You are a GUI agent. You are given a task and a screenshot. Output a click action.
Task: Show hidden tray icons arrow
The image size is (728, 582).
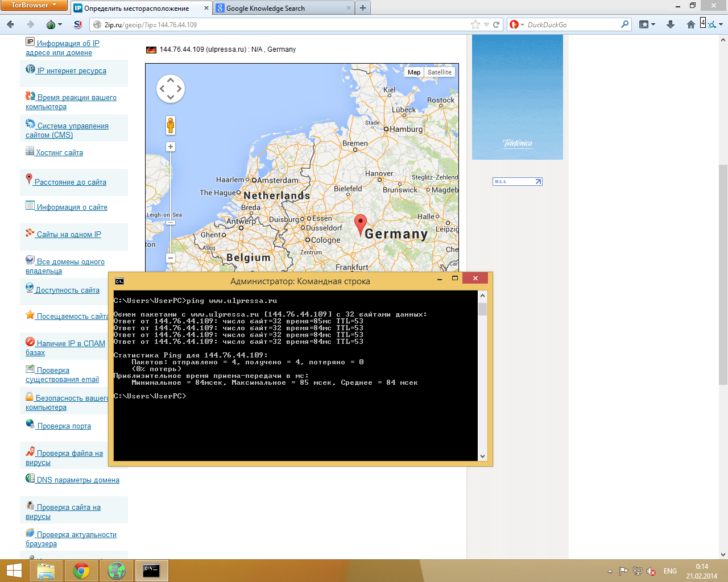click(610, 571)
